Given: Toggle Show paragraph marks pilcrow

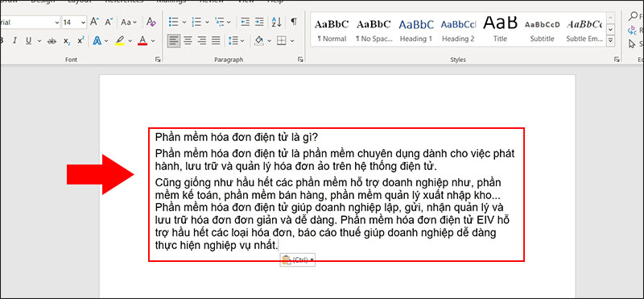Looking at the screenshot, I should pyautogui.click(x=294, y=22).
